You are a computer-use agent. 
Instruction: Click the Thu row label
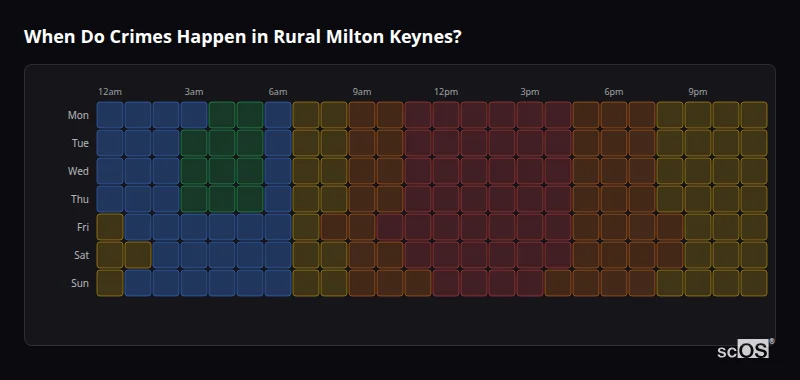80,199
